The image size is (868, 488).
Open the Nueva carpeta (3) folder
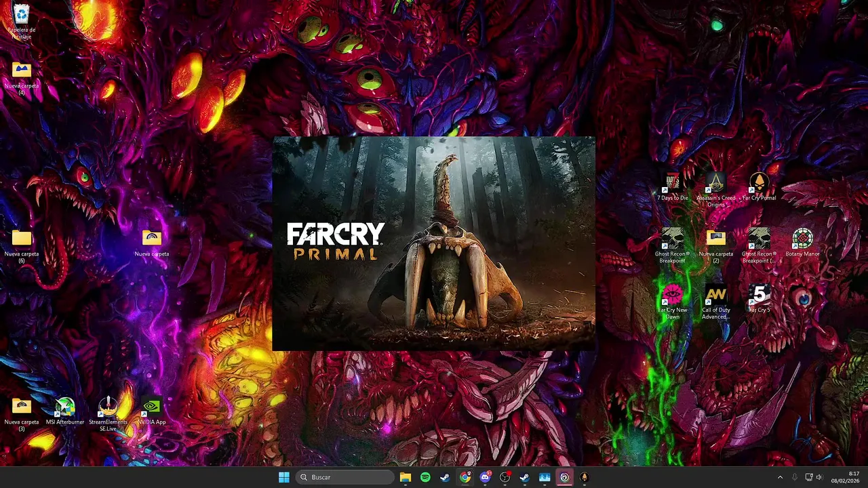point(22,414)
